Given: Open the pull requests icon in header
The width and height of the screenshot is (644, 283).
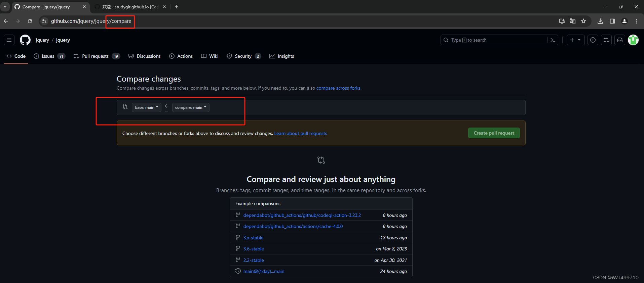Looking at the screenshot, I should click(x=606, y=40).
